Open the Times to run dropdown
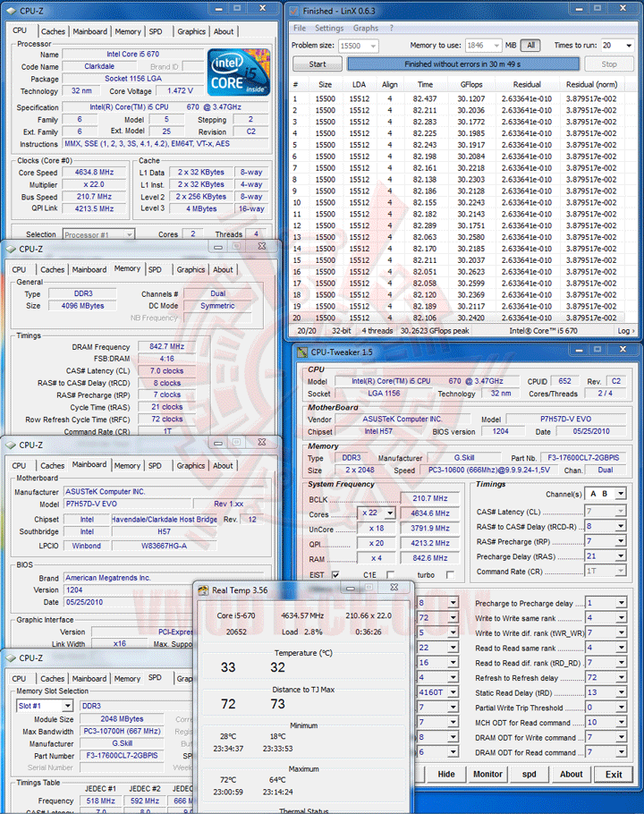644x814 pixels. pyautogui.click(x=629, y=46)
